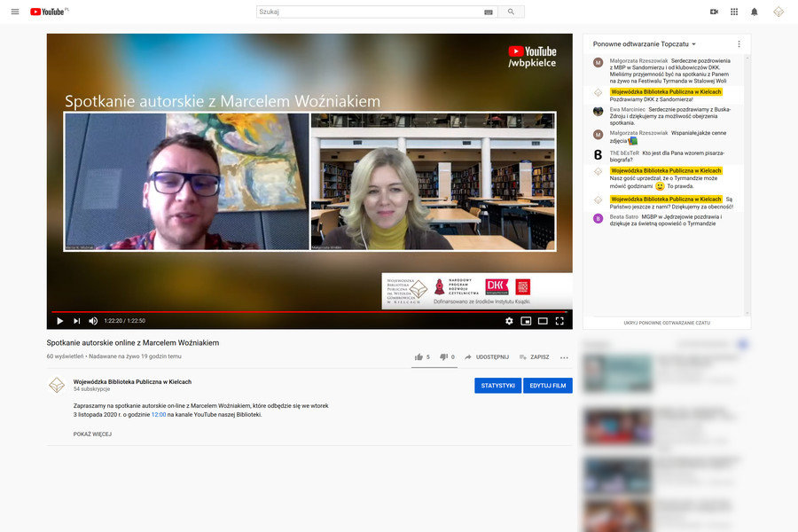Skip to the next video
Screen dimensions: 798x532
coord(76,321)
